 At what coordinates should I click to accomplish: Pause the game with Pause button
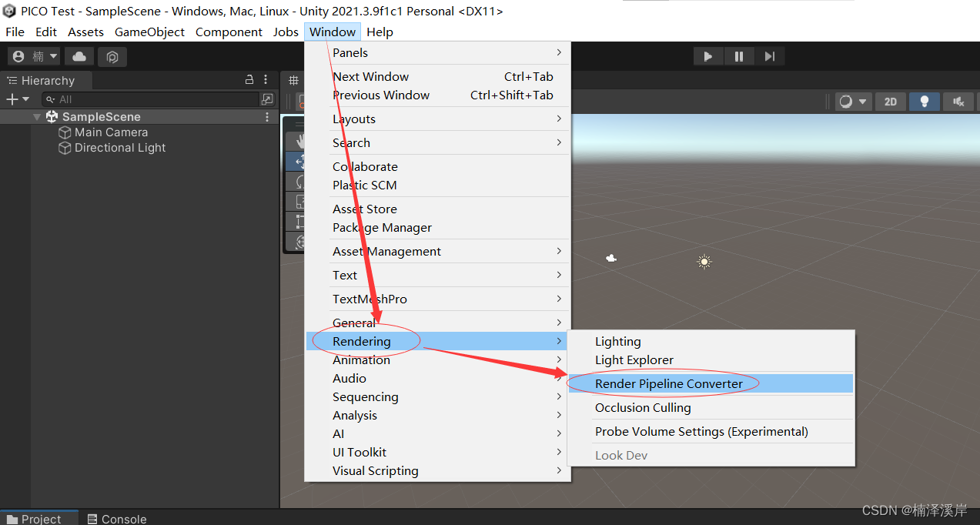pos(739,56)
